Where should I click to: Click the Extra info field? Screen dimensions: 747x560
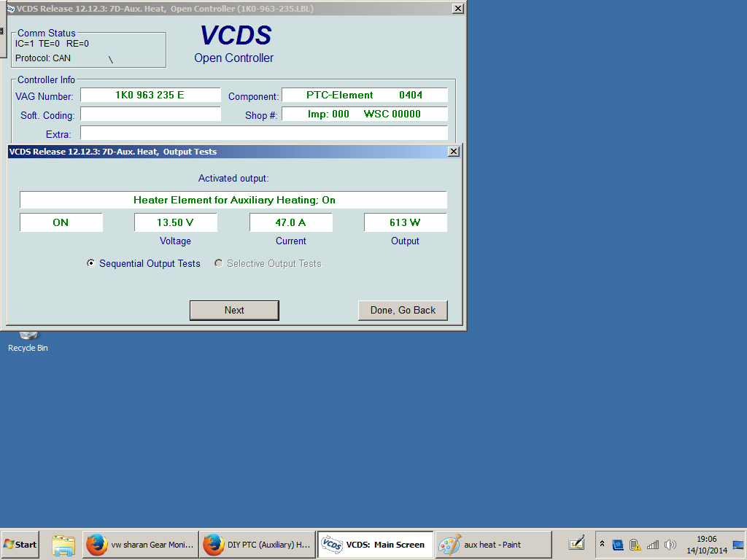click(263, 133)
